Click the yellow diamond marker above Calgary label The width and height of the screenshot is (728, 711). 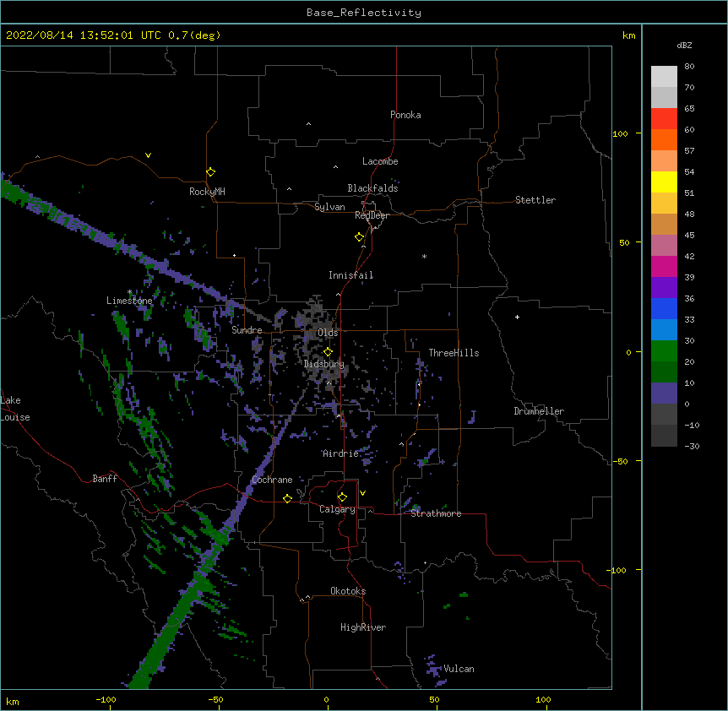click(x=342, y=497)
